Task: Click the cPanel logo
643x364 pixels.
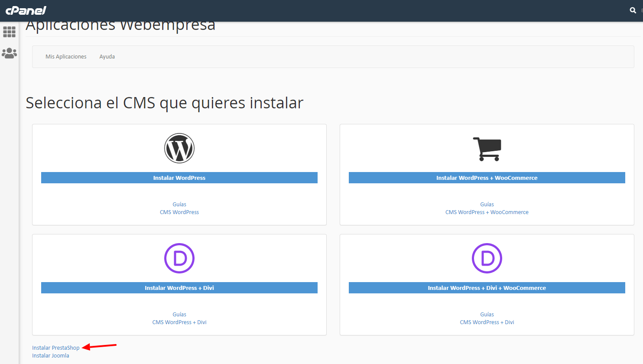Action: (26, 10)
